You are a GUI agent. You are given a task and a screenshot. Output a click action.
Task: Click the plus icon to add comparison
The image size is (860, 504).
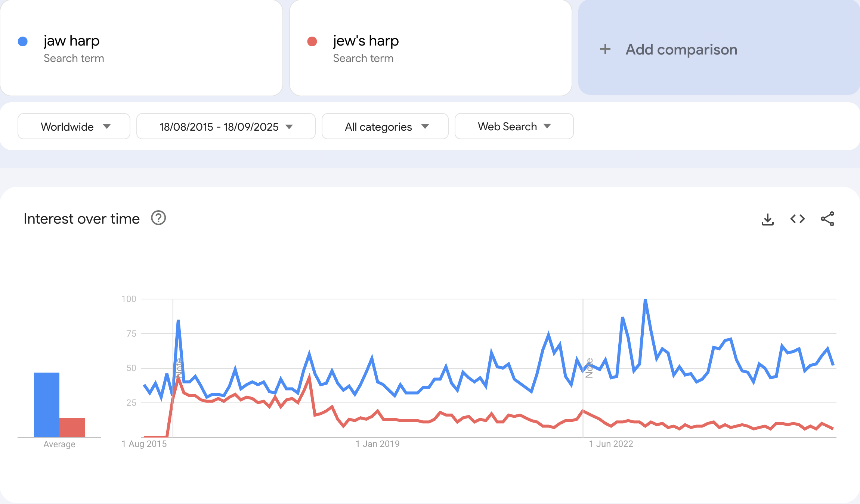click(x=605, y=49)
